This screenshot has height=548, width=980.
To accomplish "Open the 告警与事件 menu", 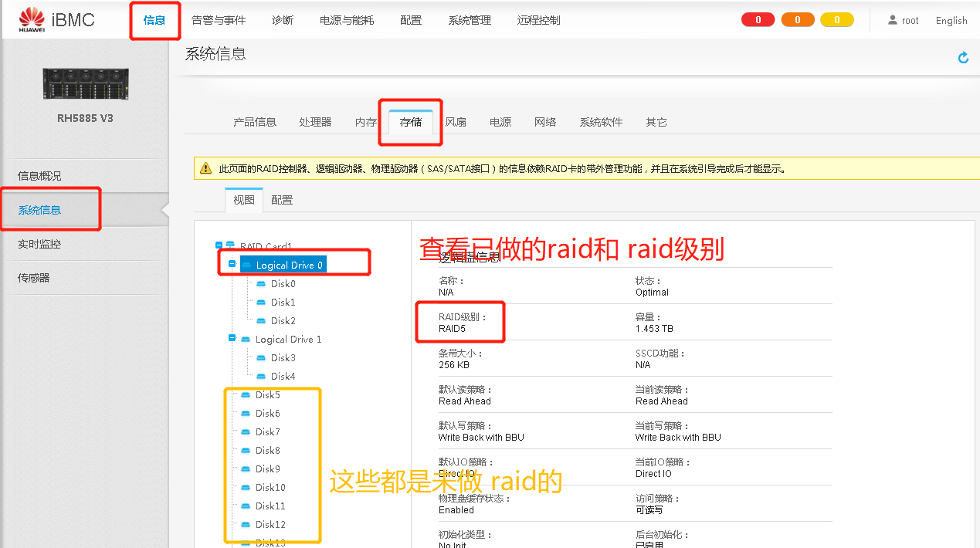I will tap(219, 20).
